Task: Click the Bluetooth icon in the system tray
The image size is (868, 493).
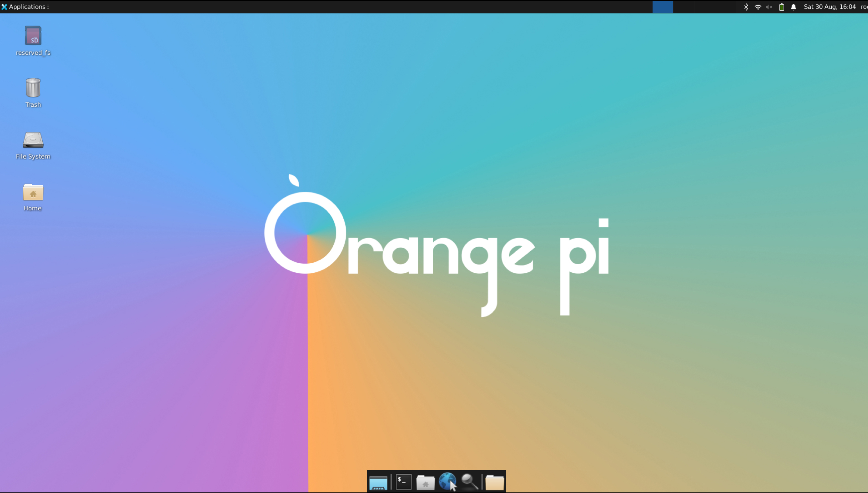Action: (x=746, y=7)
